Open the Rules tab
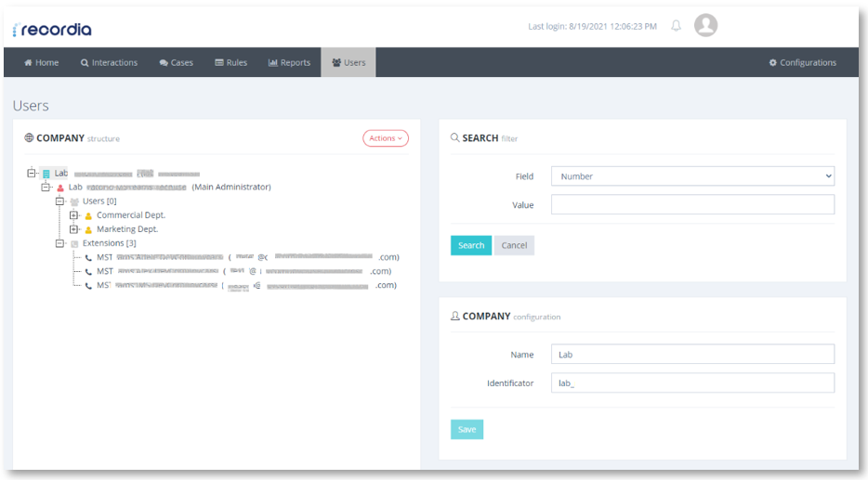Image resolution: width=868 pixels, height=480 pixels. click(x=230, y=62)
